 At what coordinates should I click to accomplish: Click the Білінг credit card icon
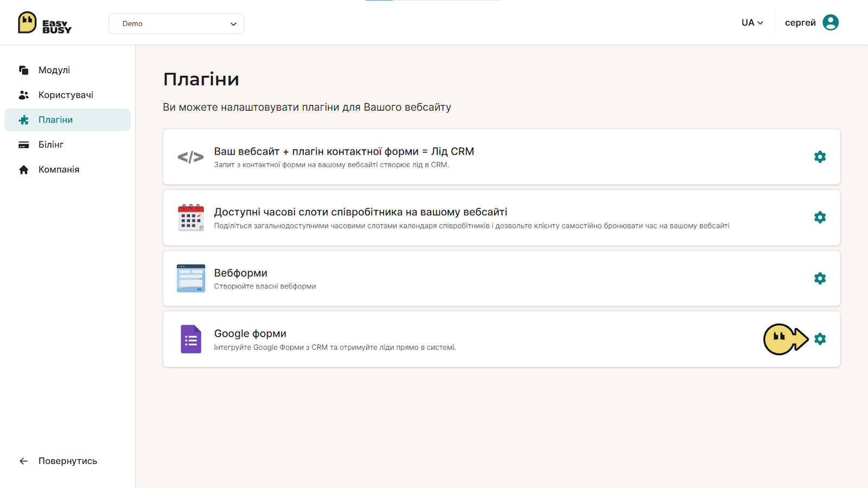click(x=23, y=145)
